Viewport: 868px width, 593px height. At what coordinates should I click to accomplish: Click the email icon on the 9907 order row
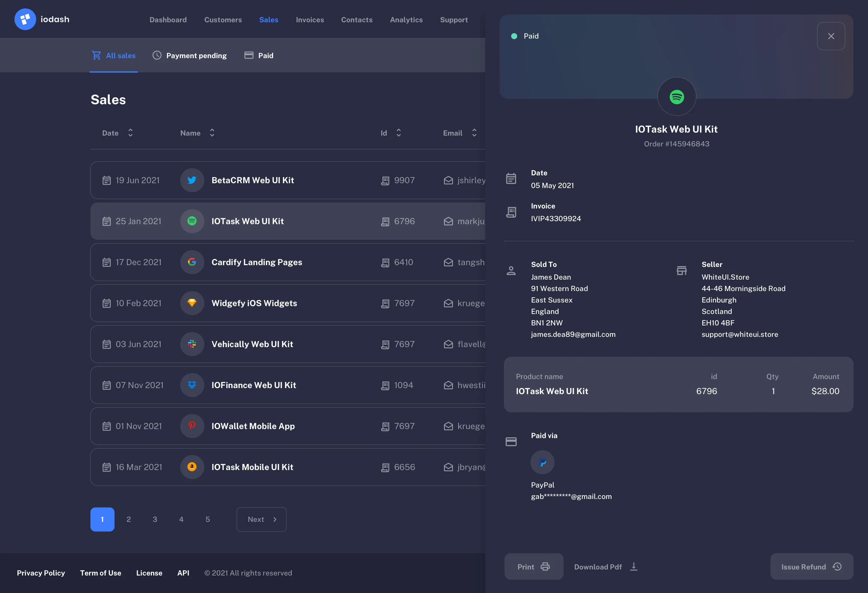pyautogui.click(x=448, y=180)
